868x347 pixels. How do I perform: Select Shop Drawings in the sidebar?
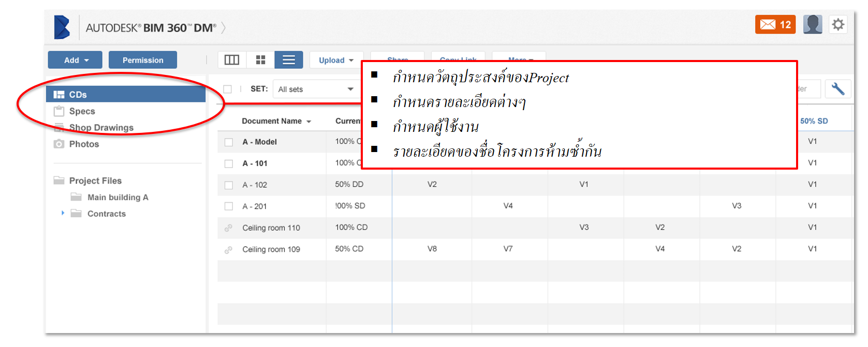click(x=101, y=128)
